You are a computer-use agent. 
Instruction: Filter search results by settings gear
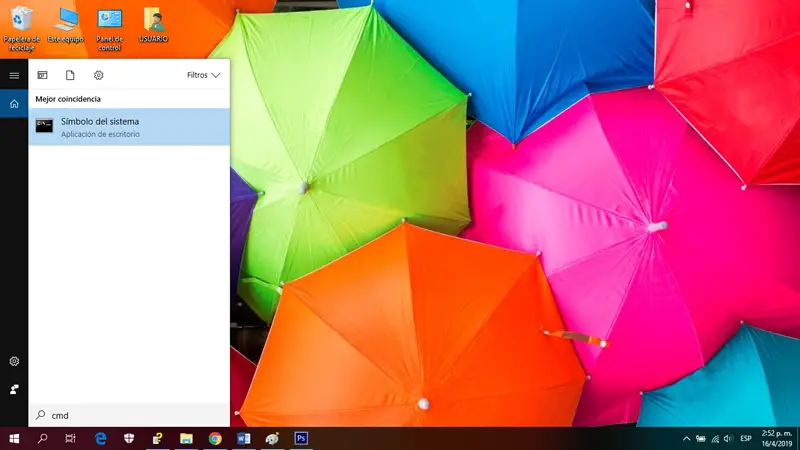[x=98, y=75]
